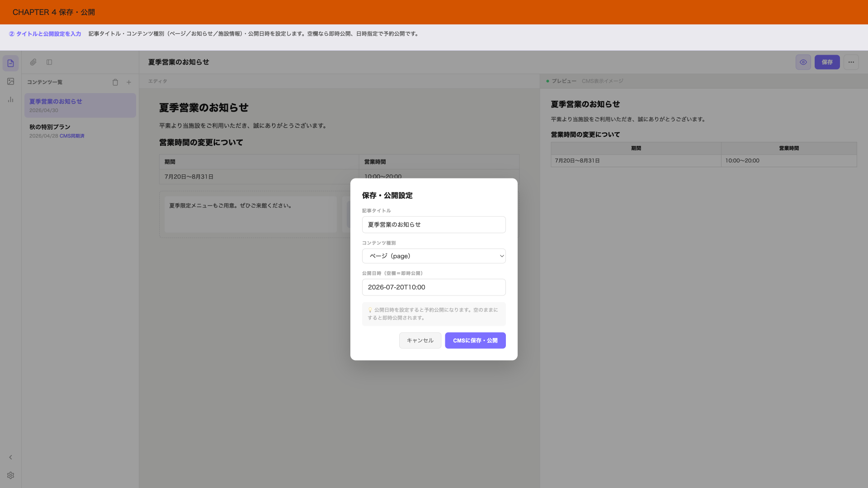This screenshot has height=488, width=868.
Task: Add new content with the plus icon
Action: coord(129,82)
